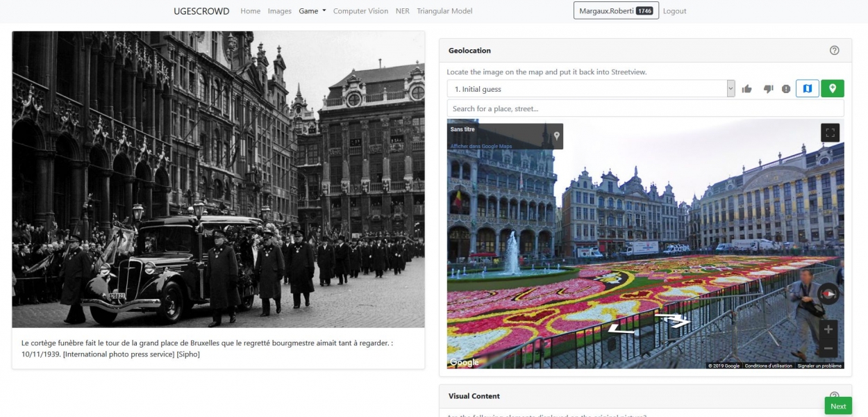
Task: Go to Triangular Model page
Action: 444,11
